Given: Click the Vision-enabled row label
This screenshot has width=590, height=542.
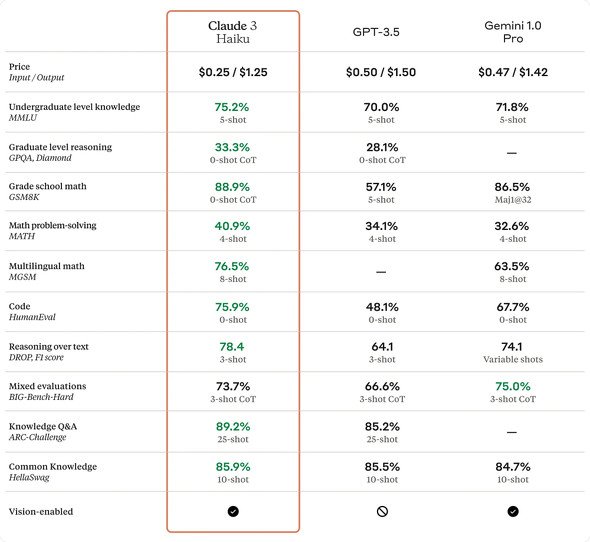Looking at the screenshot, I should coord(41,512).
